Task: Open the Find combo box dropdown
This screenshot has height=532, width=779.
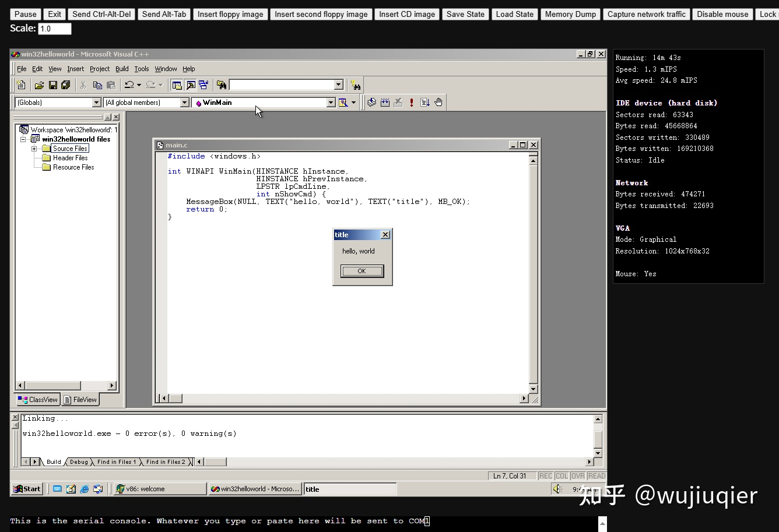Action: click(x=339, y=85)
